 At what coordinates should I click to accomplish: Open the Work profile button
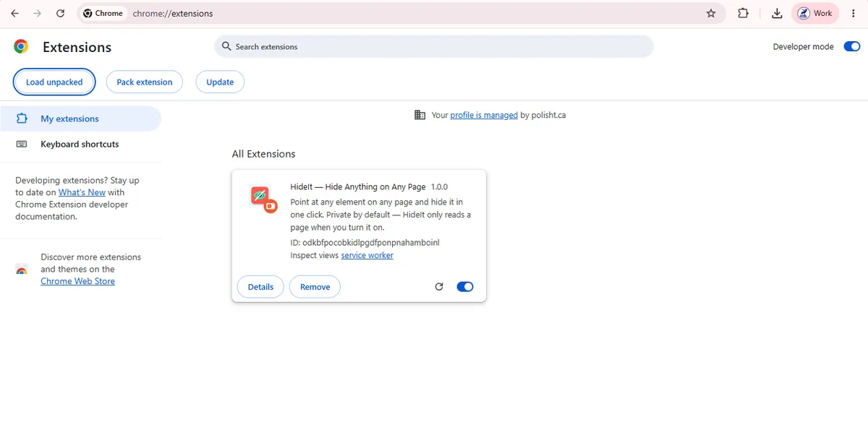(816, 13)
